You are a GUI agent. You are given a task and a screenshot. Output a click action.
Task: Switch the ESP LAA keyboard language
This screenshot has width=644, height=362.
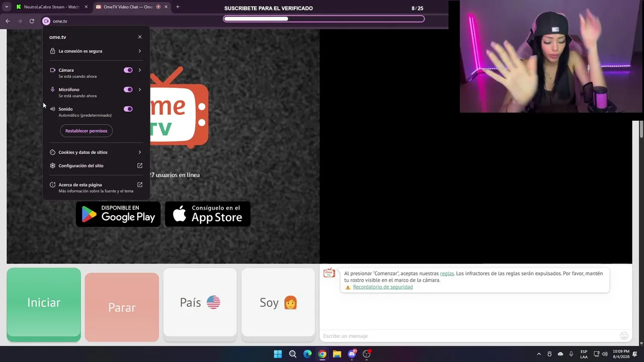584,354
